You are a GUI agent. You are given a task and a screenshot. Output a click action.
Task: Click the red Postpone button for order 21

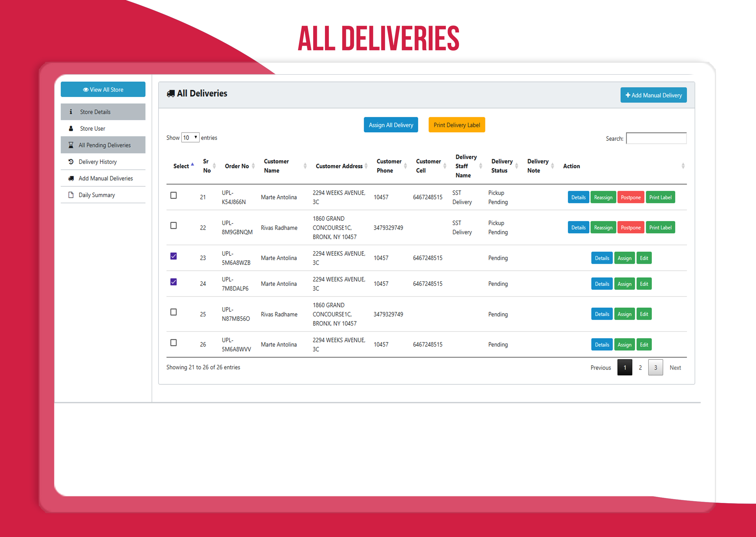631,198
